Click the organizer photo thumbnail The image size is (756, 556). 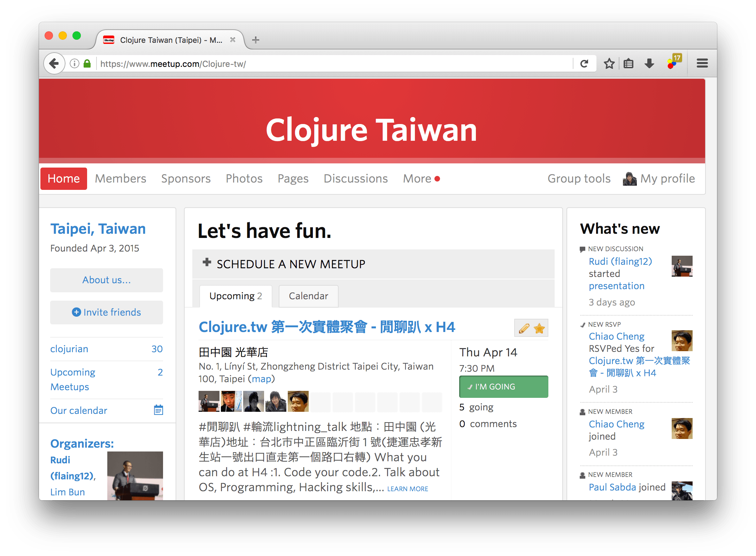[135, 476]
